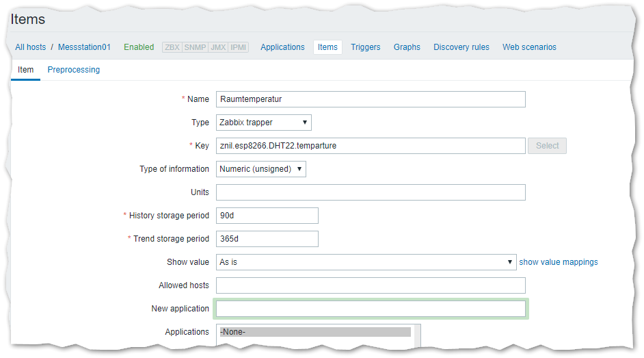Open the Graphs section

[407, 47]
